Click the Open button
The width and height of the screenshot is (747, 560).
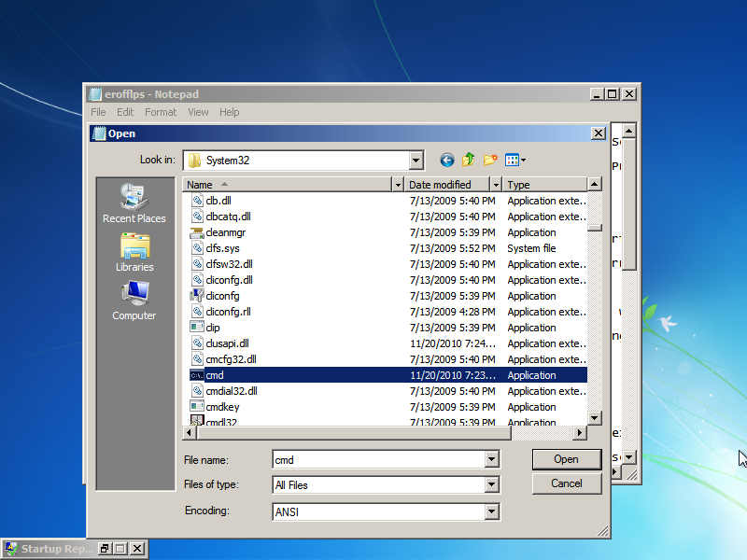(567, 459)
